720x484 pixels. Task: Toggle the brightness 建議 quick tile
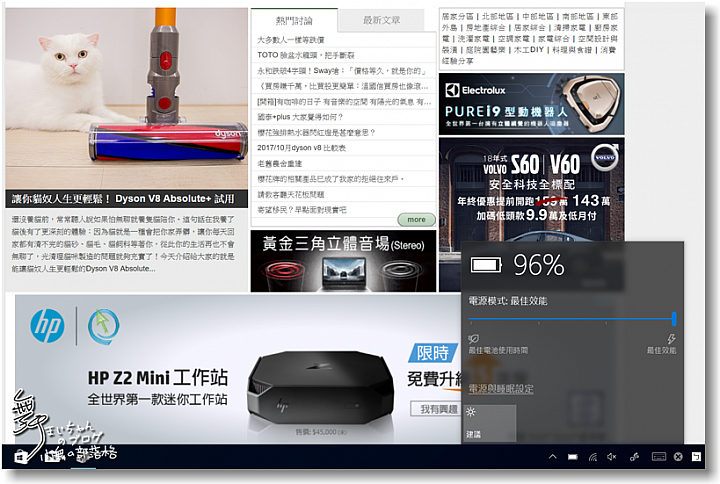click(490, 423)
